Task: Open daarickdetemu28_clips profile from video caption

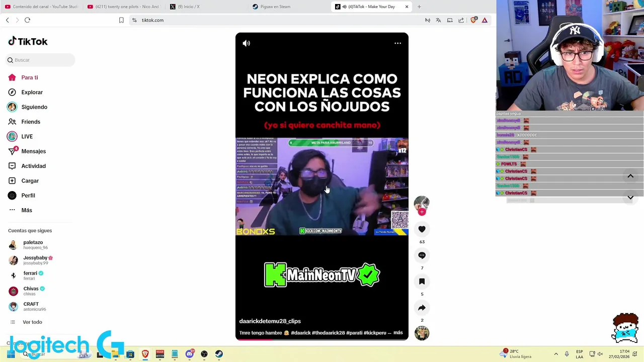Action: point(270,321)
